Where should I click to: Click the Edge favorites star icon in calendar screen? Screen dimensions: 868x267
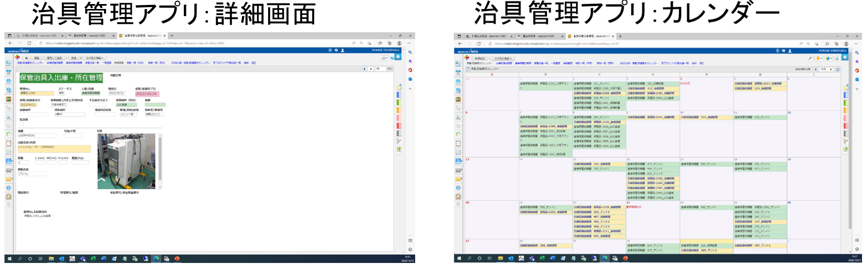(x=827, y=44)
